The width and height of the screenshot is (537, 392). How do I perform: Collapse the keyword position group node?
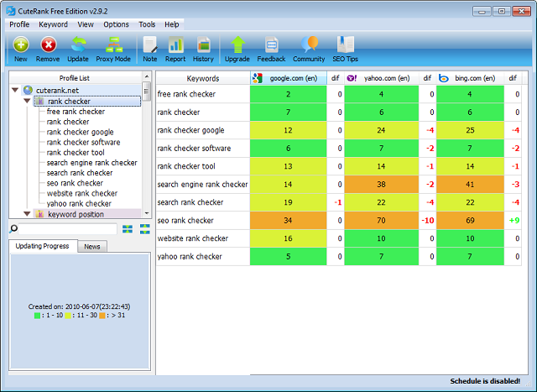click(27, 214)
